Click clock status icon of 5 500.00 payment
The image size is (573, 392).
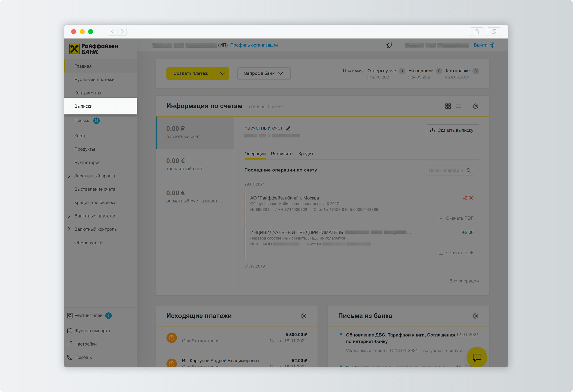click(x=172, y=338)
